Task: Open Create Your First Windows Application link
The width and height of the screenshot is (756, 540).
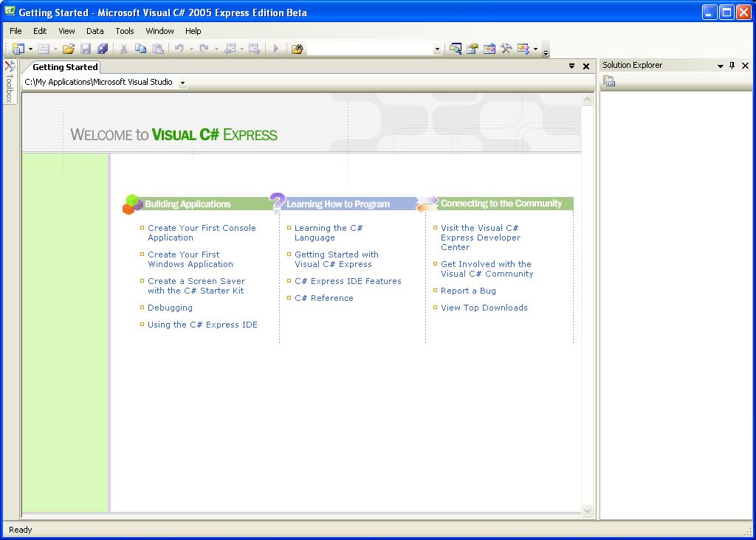Action: (x=190, y=259)
